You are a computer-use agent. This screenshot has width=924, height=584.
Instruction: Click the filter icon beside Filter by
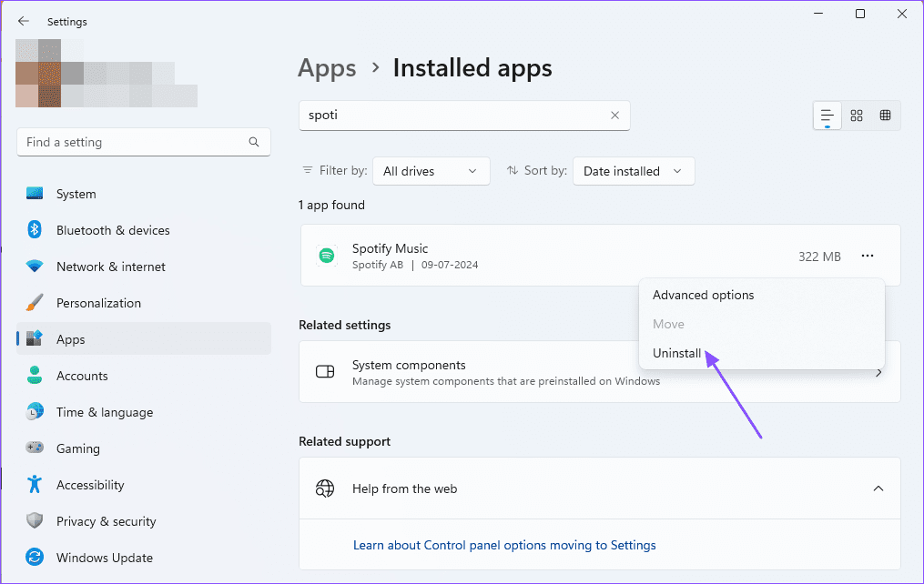(308, 170)
